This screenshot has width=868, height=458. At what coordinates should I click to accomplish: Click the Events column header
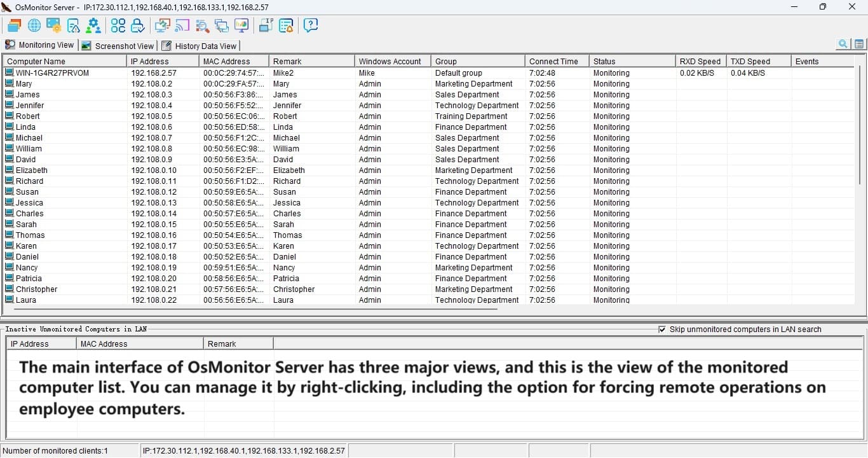coord(822,61)
